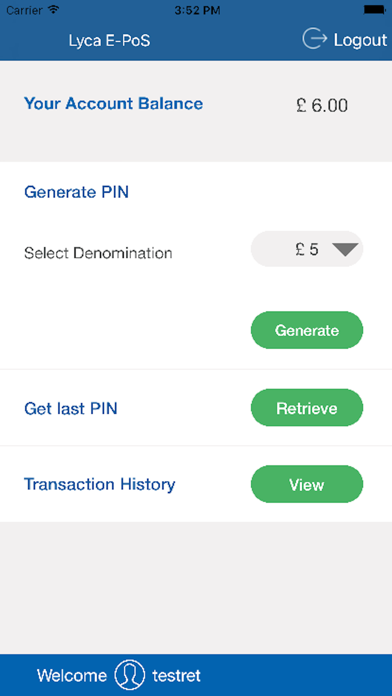The height and width of the screenshot is (696, 392).
Task: Tap the Welcome text in footer
Action: 72,676
